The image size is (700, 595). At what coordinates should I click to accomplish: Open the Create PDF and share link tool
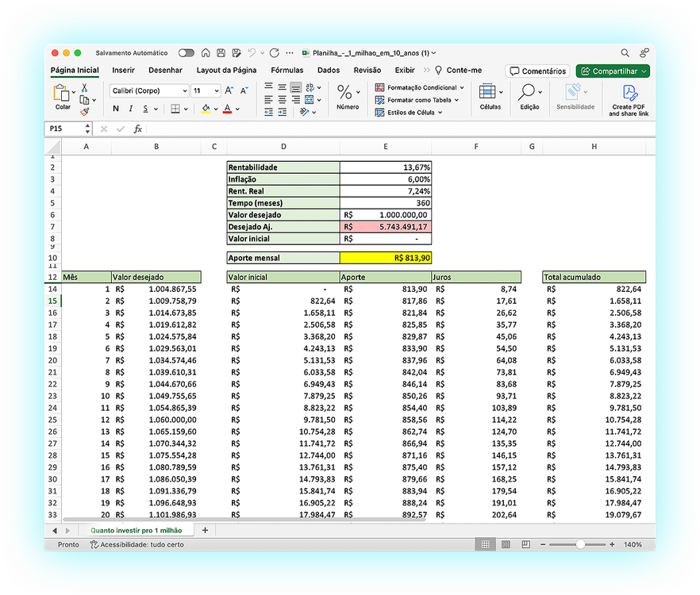(629, 100)
